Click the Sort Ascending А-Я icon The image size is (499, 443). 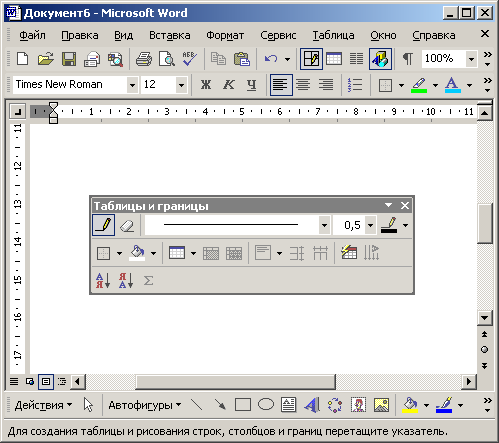click(103, 280)
